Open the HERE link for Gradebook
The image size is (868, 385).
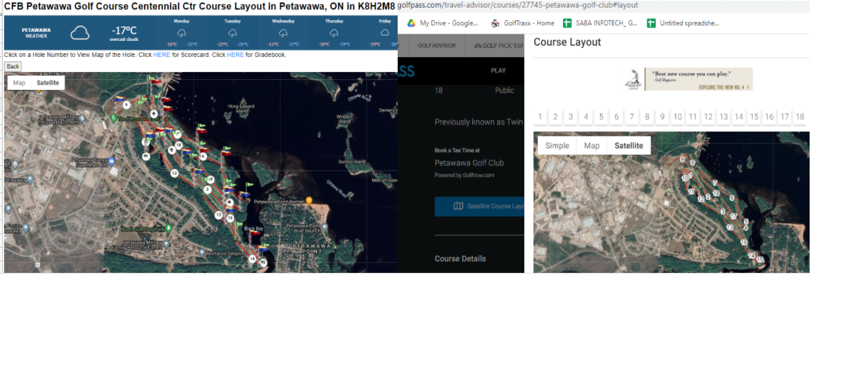pos(235,55)
